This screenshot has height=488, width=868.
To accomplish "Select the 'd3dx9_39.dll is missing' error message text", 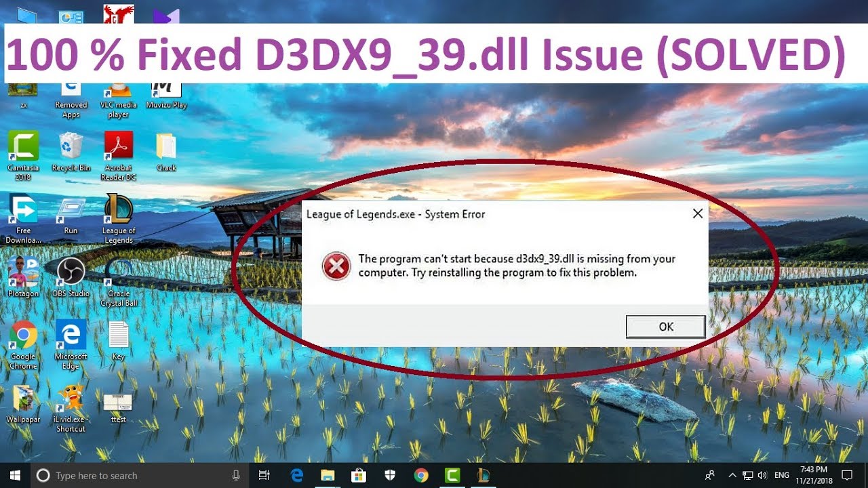I will 517,266.
